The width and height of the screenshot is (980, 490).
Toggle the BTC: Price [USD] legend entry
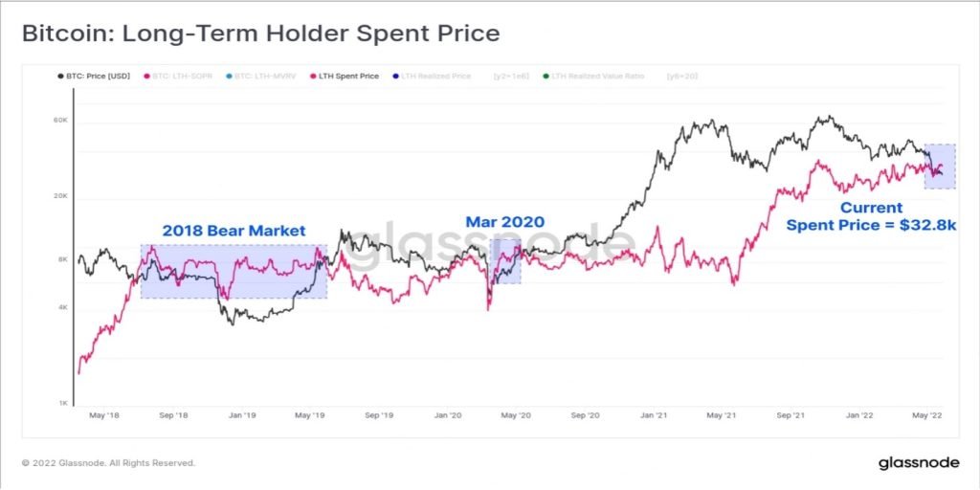tap(94, 77)
